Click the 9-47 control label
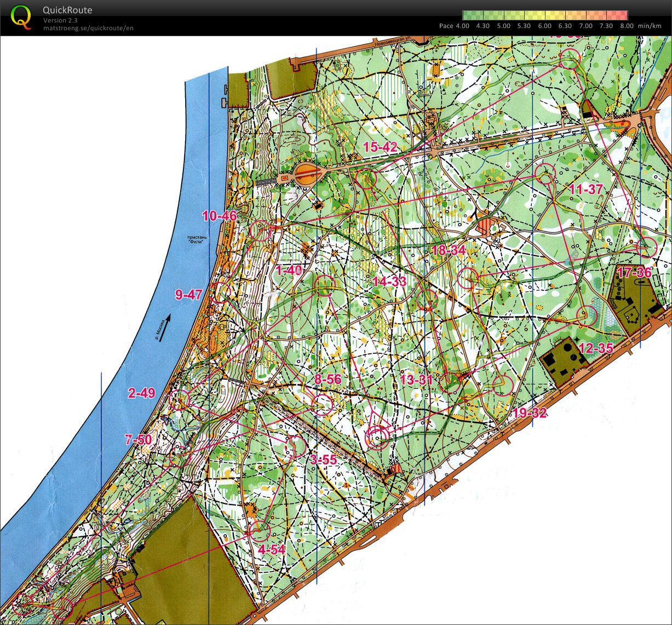Image resolution: width=672 pixels, height=625 pixels. click(188, 295)
